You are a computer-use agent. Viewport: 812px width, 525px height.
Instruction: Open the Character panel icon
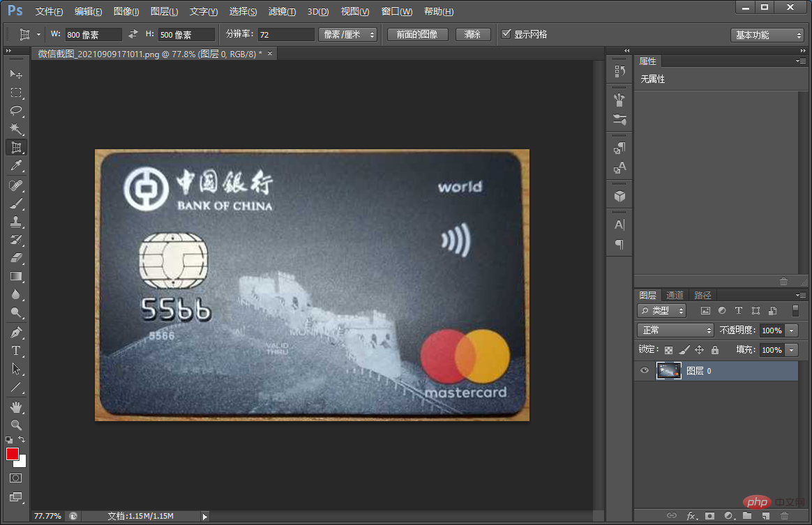coord(619,225)
